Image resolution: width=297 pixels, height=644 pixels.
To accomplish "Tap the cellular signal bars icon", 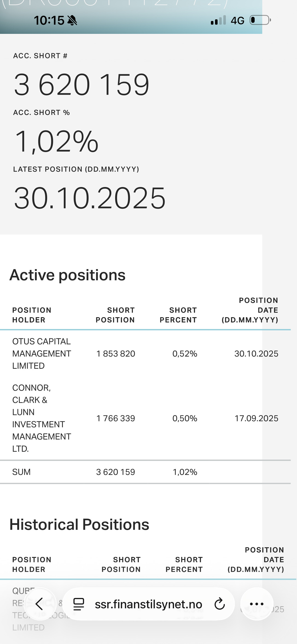I will tap(218, 20).
